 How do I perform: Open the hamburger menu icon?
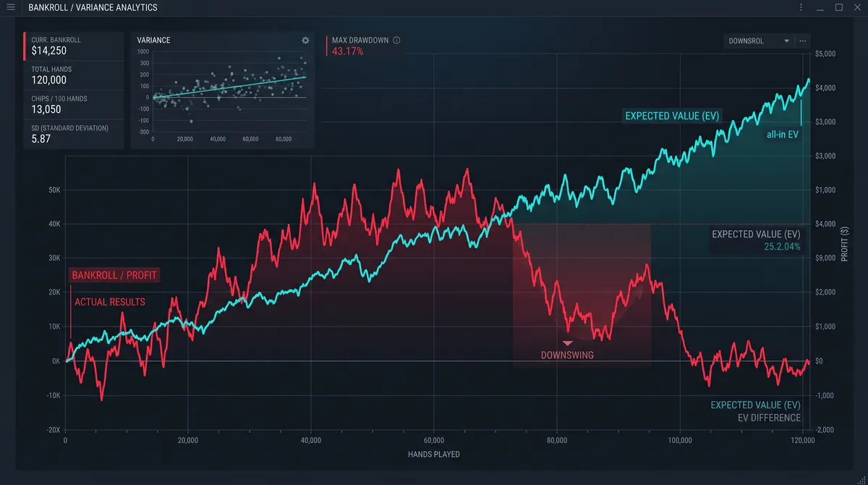click(x=10, y=7)
